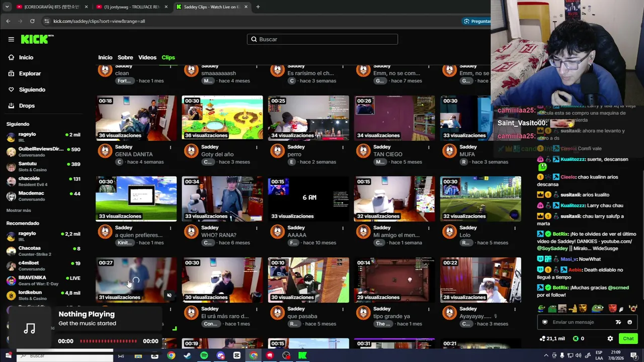Open options menu for Goty del año clip

257,147
